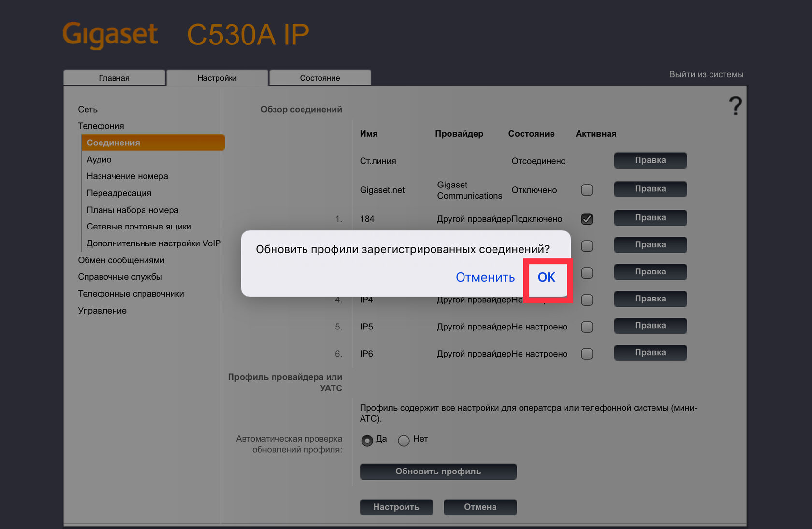The height and width of the screenshot is (529, 812).
Task: Switch to the Настройки tab
Action: (217, 78)
